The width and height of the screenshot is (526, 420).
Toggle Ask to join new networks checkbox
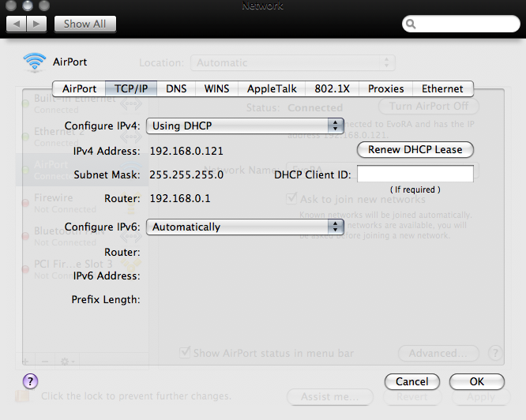coord(291,198)
